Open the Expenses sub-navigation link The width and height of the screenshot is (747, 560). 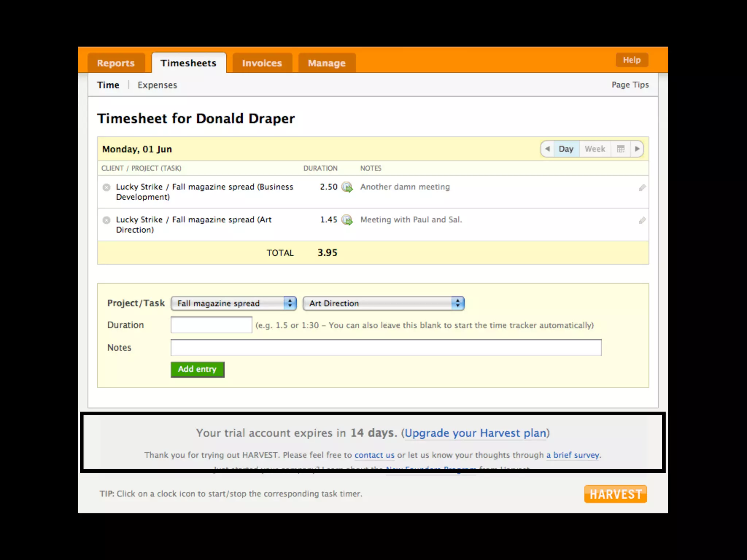coord(157,85)
